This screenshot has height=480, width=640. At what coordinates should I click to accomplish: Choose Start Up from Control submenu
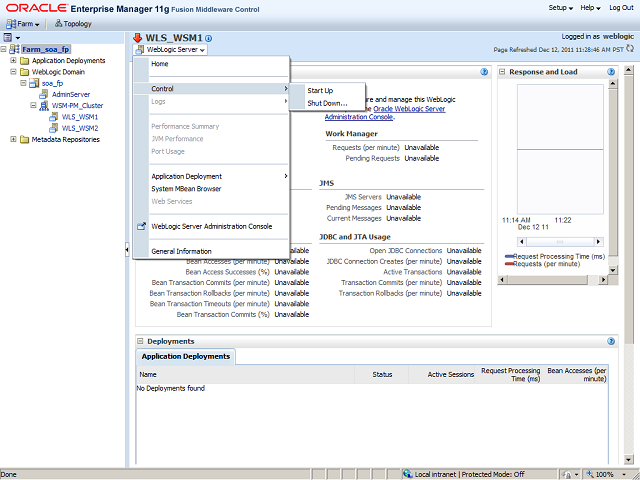click(x=320, y=91)
